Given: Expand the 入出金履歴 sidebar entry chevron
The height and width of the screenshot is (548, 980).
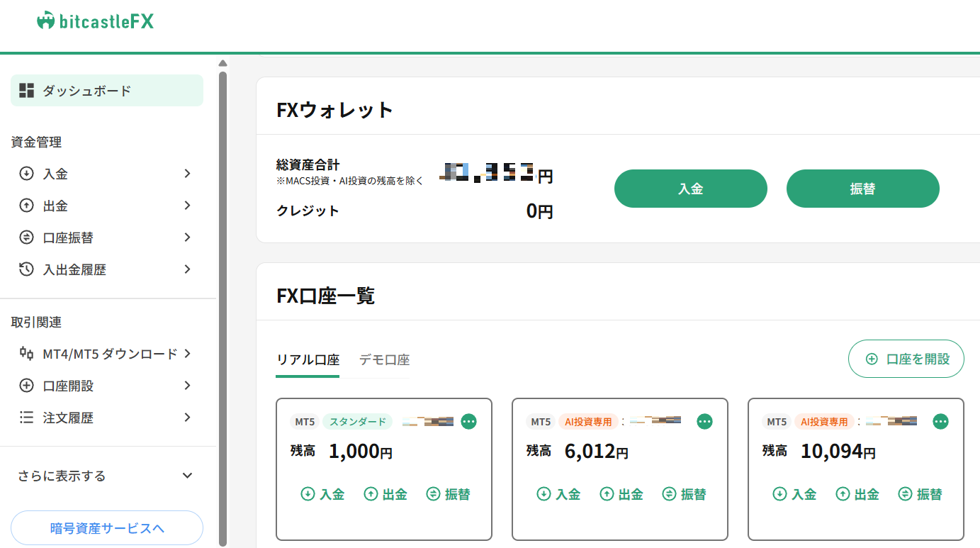Looking at the screenshot, I should pyautogui.click(x=187, y=269).
